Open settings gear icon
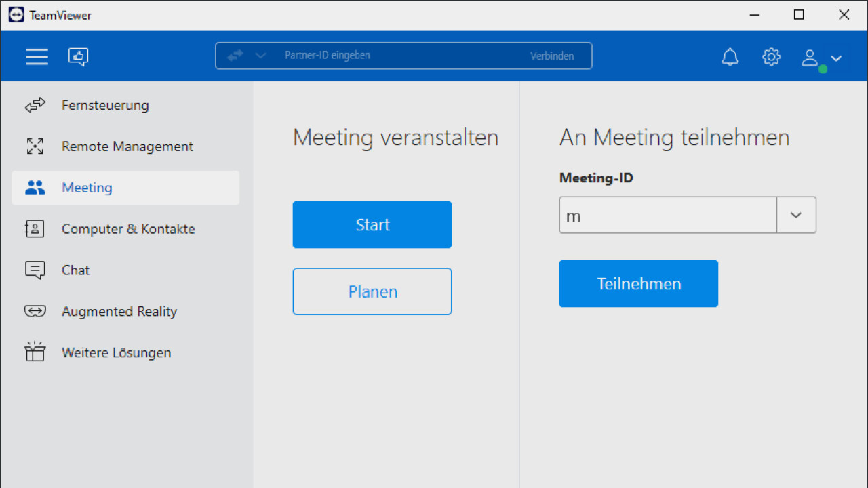868x488 pixels. (x=772, y=57)
